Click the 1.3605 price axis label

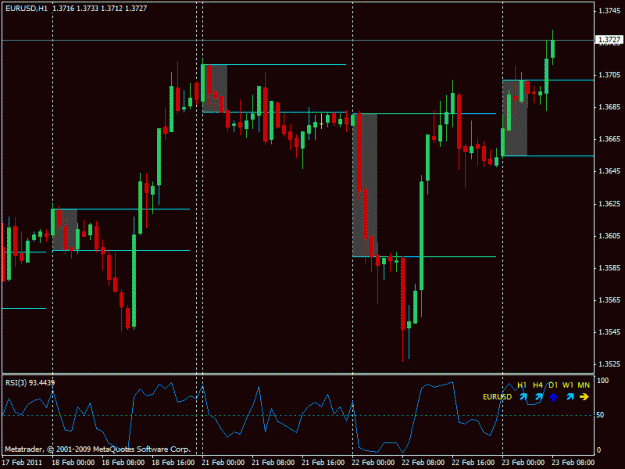pyautogui.click(x=609, y=236)
